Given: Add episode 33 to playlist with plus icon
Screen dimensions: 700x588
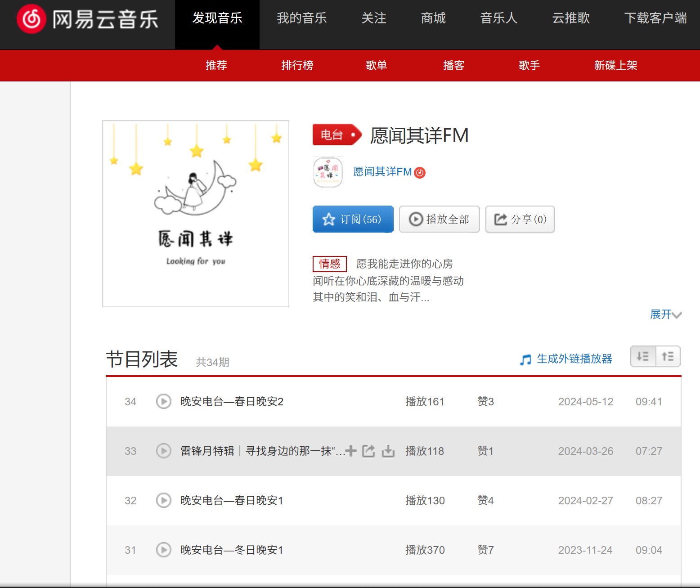Looking at the screenshot, I should click(x=351, y=451).
